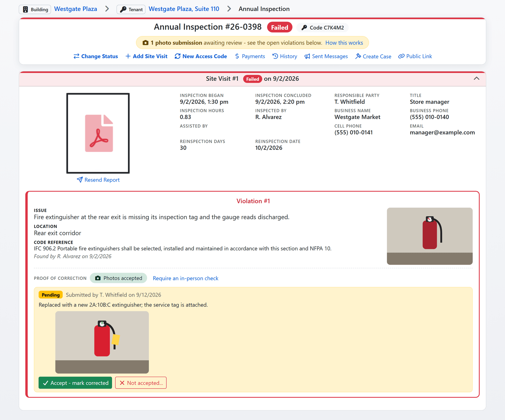505x420 pixels.
Task: Collapse the Site Visit #1 section chevron
Action: (477, 78)
